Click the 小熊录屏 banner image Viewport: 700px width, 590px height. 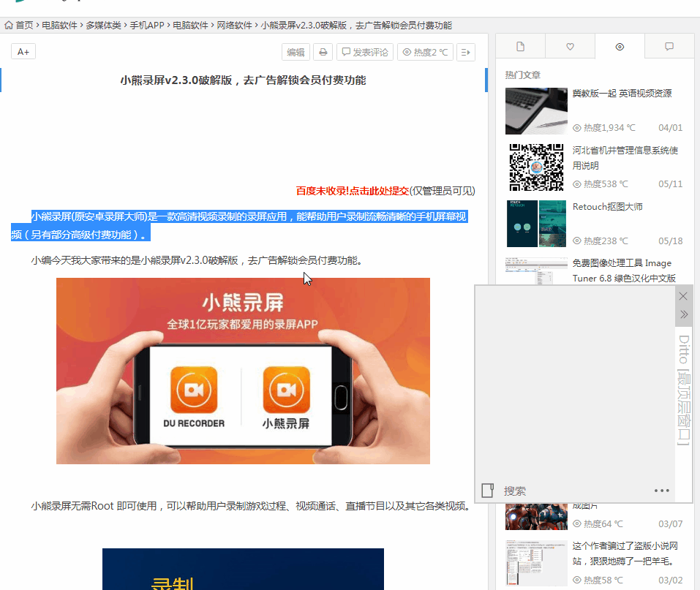pos(243,371)
